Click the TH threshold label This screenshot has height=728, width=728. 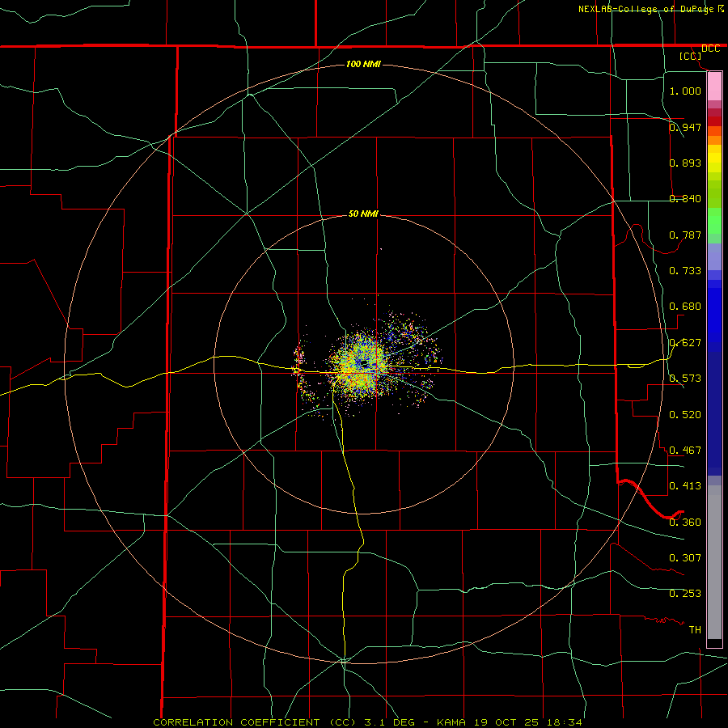click(695, 630)
